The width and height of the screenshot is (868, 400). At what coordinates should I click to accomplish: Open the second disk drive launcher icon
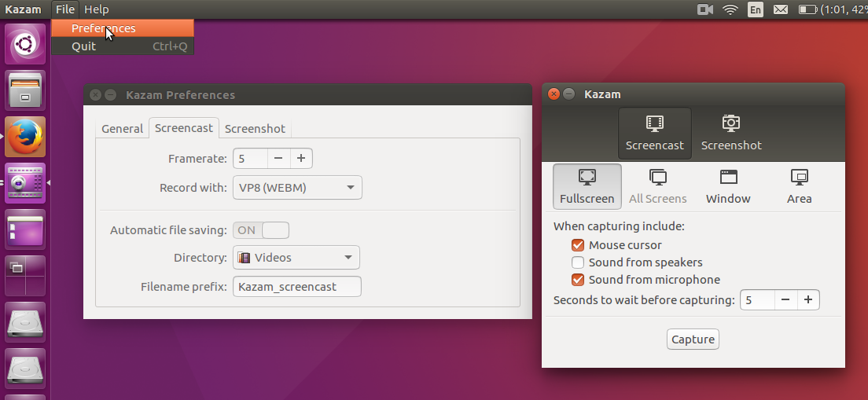pyautogui.click(x=25, y=369)
